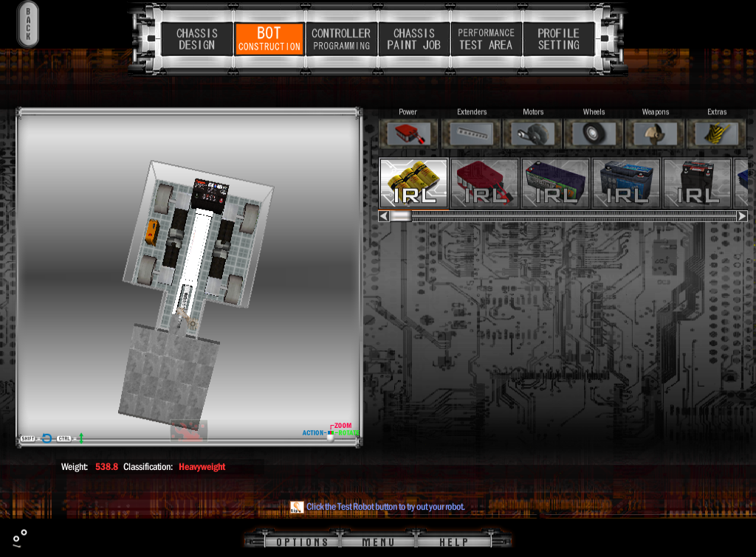Pick the yellow cylindrical battery pack
756x557 pixels.
(413, 183)
